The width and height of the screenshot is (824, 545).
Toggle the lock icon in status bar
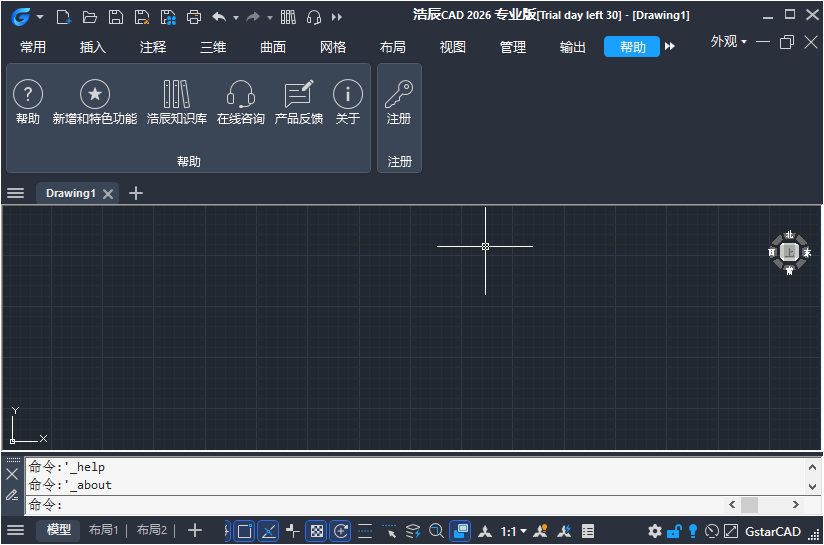click(x=674, y=531)
